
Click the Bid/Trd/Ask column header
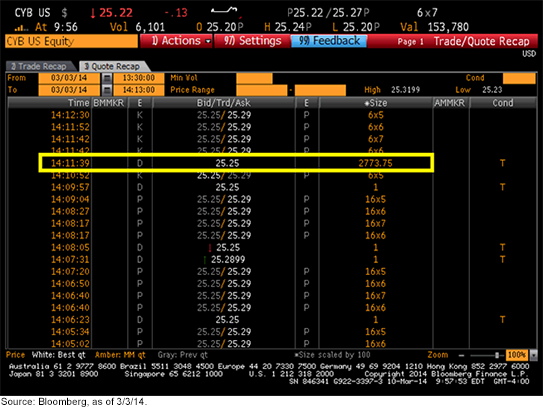tap(224, 103)
